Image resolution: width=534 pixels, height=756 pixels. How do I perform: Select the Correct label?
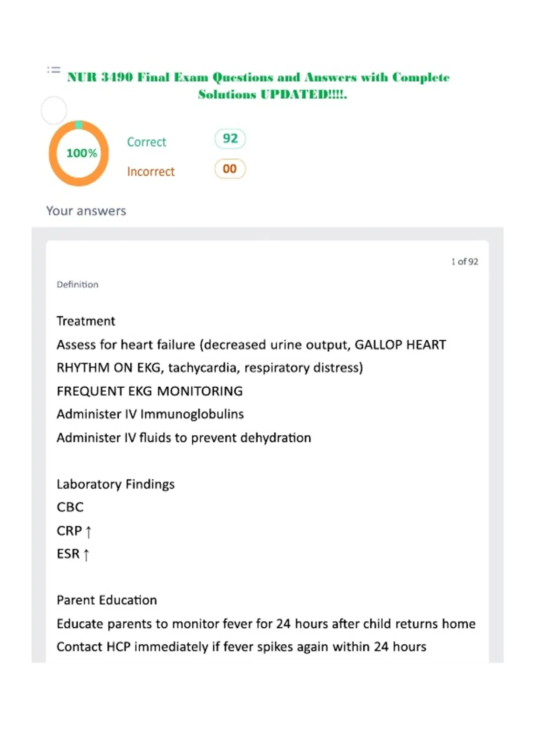click(x=146, y=142)
